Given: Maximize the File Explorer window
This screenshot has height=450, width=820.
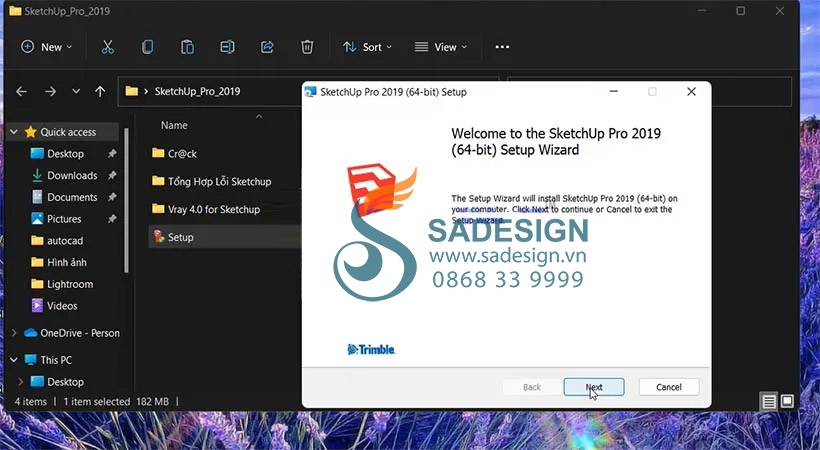Looking at the screenshot, I should pyautogui.click(x=741, y=11).
